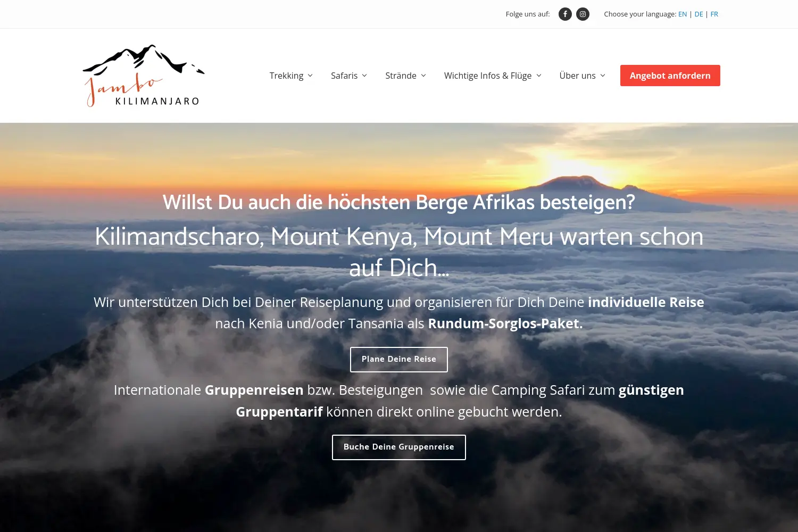Open the Instagram social icon
The height and width of the screenshot is (532, 798).
[x=583, y=14]
